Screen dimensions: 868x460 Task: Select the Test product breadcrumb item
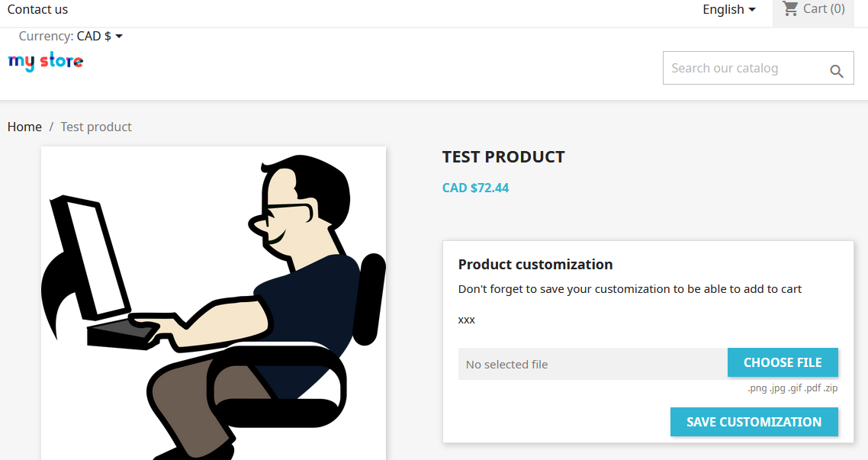coord(96,127)
